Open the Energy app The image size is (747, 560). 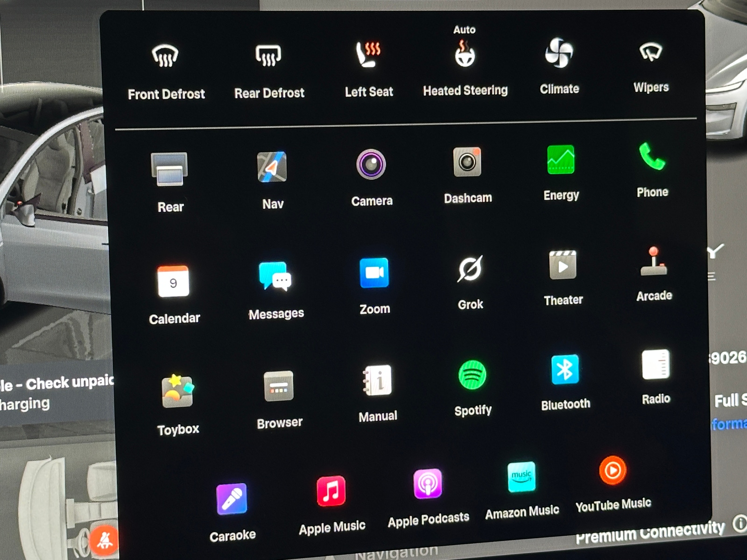[561, 160]
